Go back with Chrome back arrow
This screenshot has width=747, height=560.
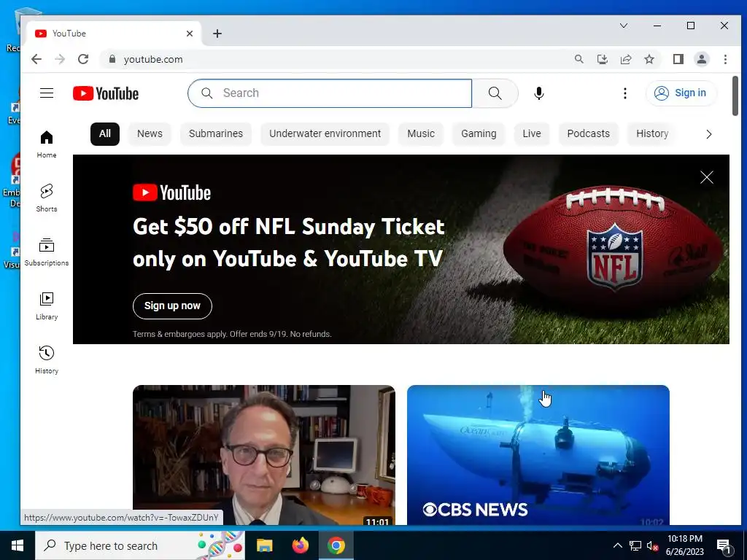[x=36, y=59]
